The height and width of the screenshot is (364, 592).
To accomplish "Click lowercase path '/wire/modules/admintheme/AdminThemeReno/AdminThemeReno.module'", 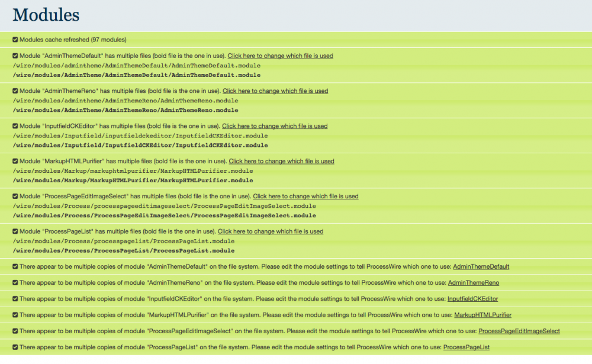I will click(126, 101).
